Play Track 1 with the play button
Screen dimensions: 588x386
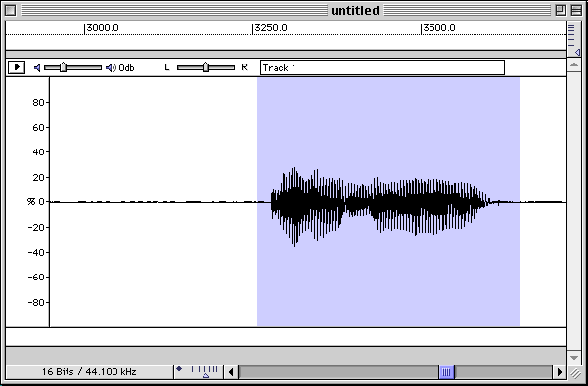17,67
